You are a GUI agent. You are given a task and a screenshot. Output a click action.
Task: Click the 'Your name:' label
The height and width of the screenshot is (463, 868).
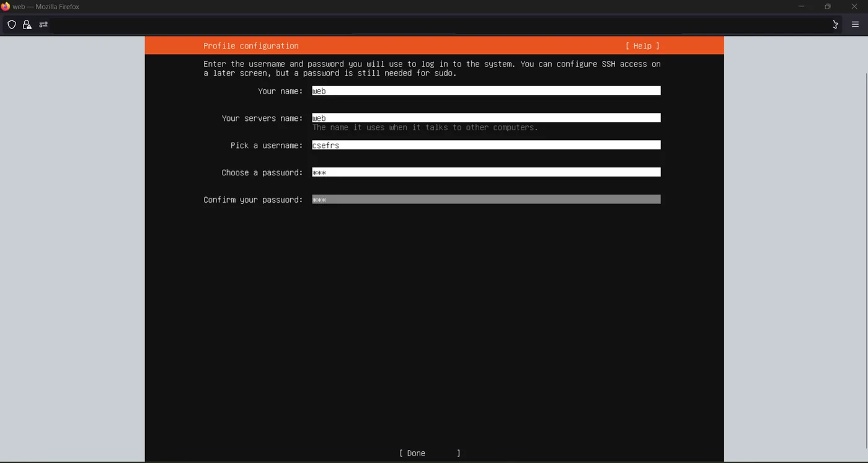click(x=280, y=91)
